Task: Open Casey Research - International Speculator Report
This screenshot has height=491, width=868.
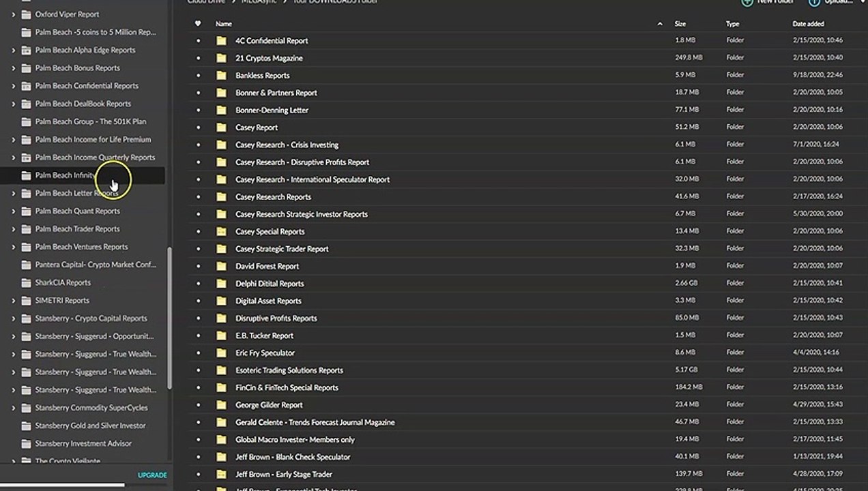Action: pos(313,179)
